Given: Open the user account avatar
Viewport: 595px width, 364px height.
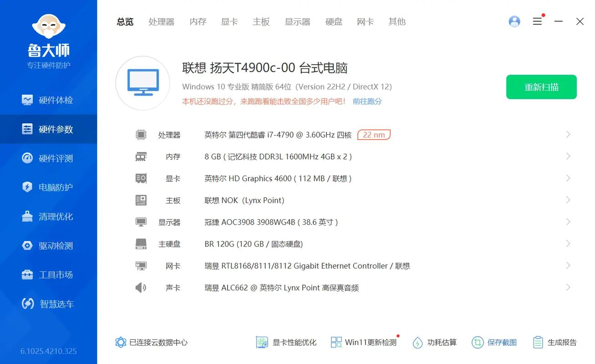Looking at the screenshot, I should tap(514, 21).
